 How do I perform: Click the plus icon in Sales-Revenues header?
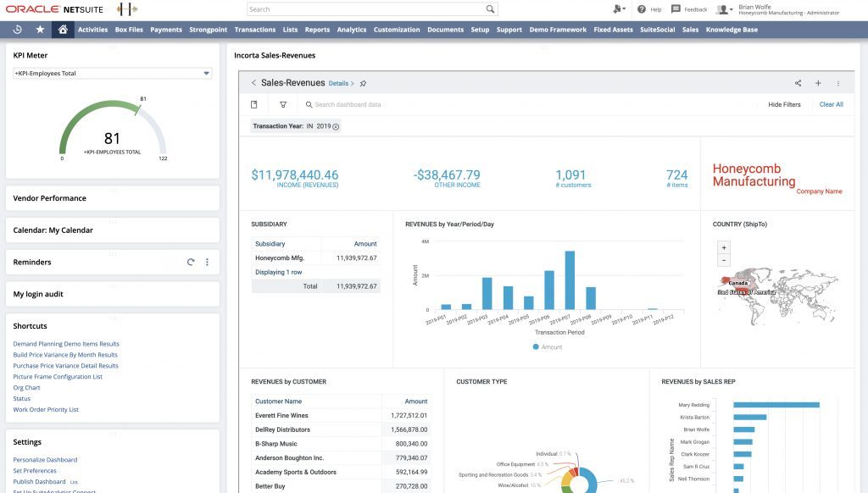818,83
